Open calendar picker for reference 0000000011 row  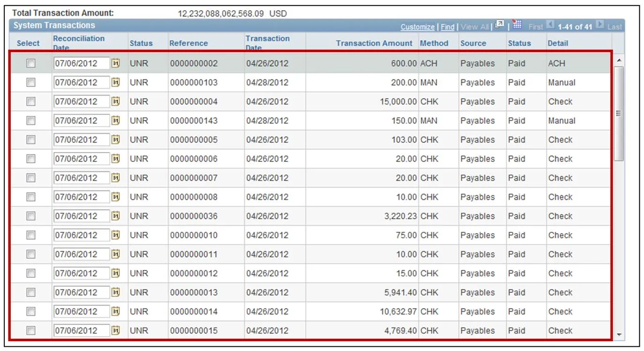[x=115, y=254]
